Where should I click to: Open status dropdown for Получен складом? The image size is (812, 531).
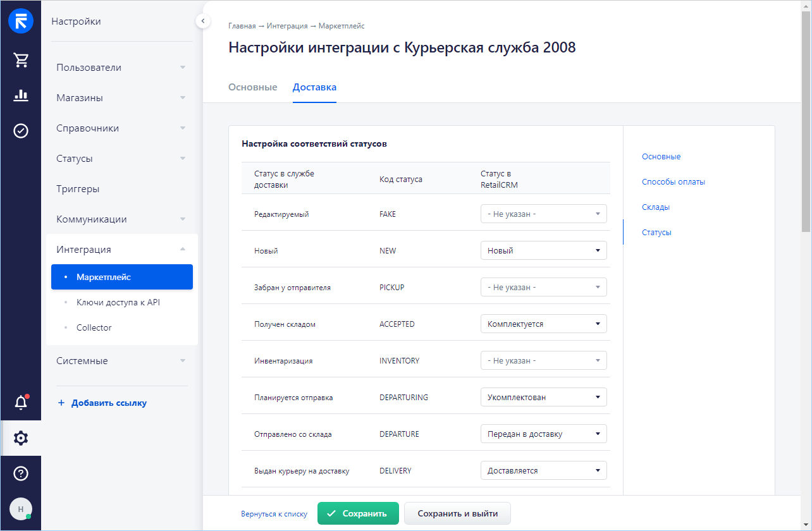click(544, 324)
